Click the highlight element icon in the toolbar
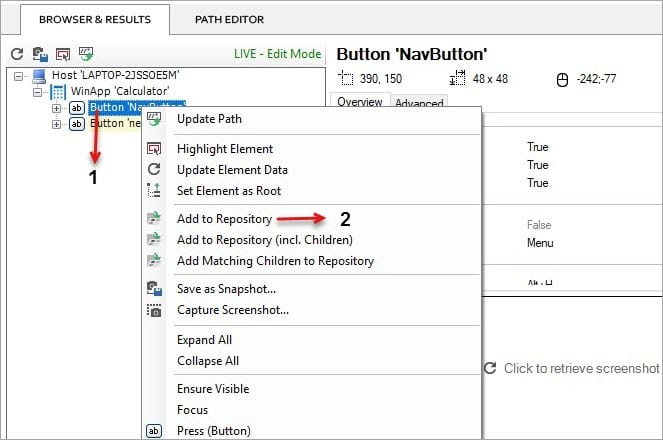Screen dimensions: 663x440 tap(63, 54)
